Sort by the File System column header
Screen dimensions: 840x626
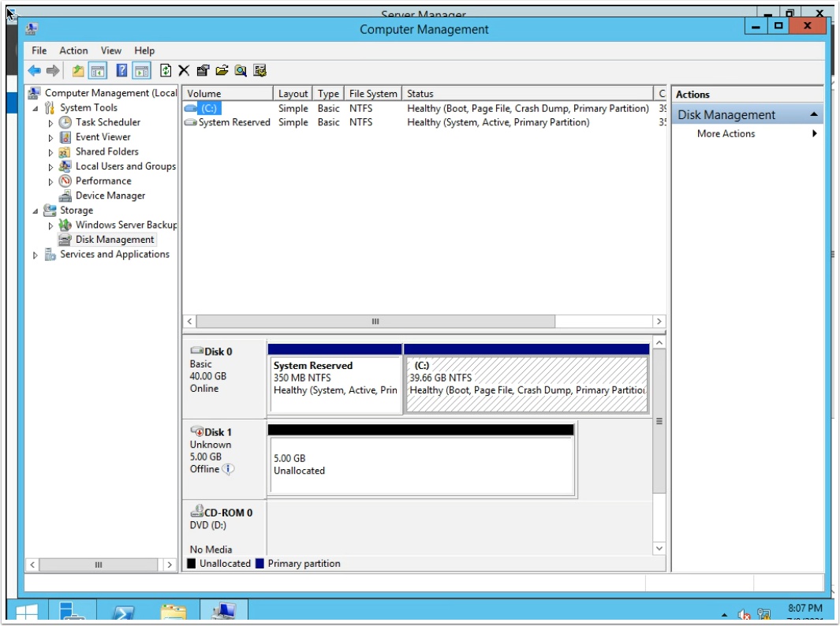click(373, 94)
